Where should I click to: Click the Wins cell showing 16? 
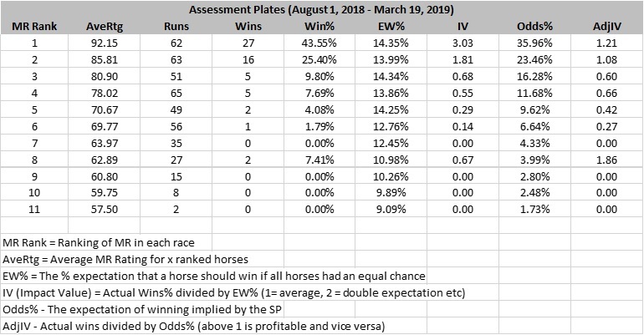tap(248, 60)
